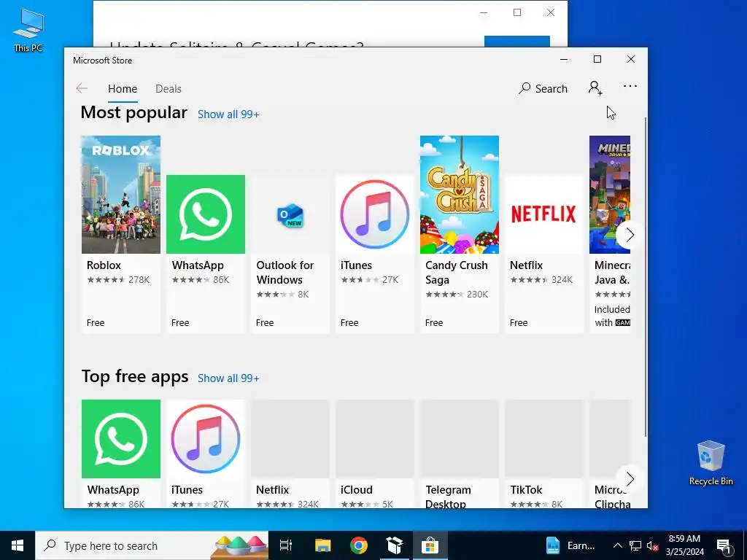Click the iCloud app title
The width and height of the screenshot is (747, 560).
(356, 489)
